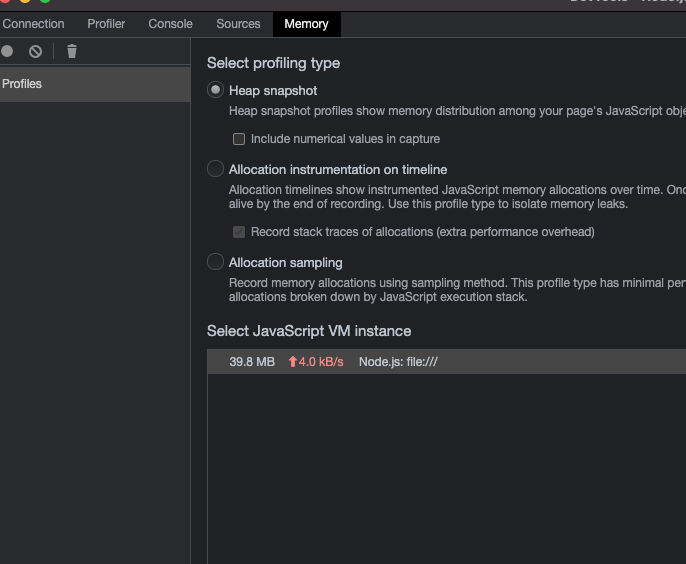Click the 39.8 MB memory size value
686x564 pixels.
252,362
